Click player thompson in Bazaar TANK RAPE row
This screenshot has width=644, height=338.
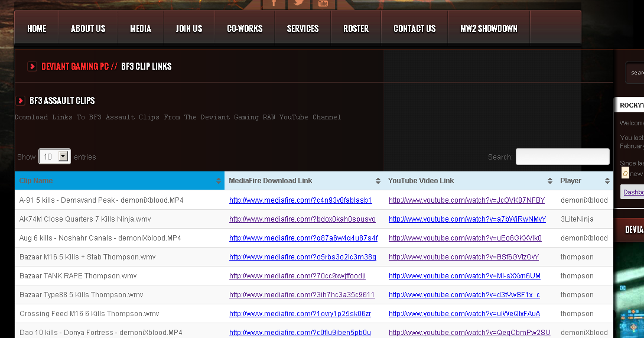pyautogui.click(x=577, y=275)
